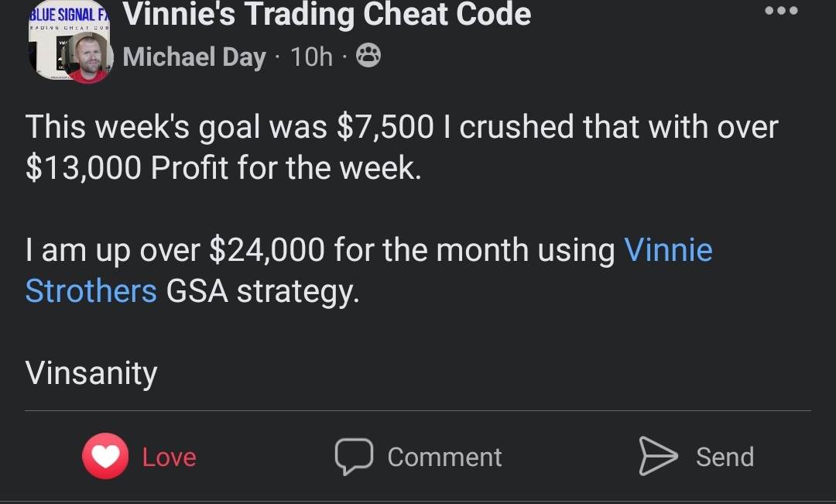Open the three-dot post options menu

pyautogui.click(x=781, y=10)
